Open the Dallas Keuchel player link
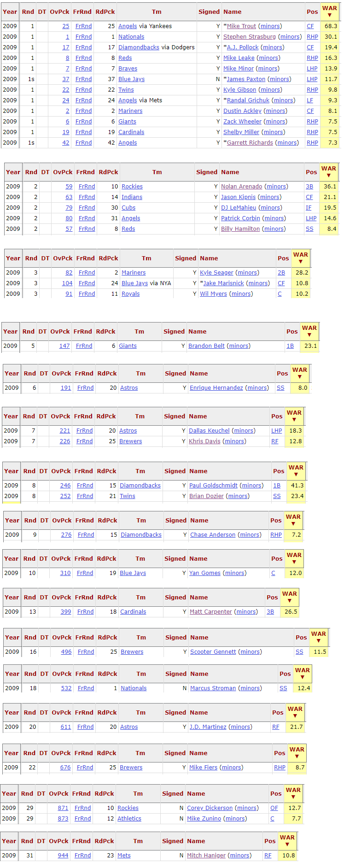Image resolution: width=344 pixels, height=868 pixels. coord(209,431)
